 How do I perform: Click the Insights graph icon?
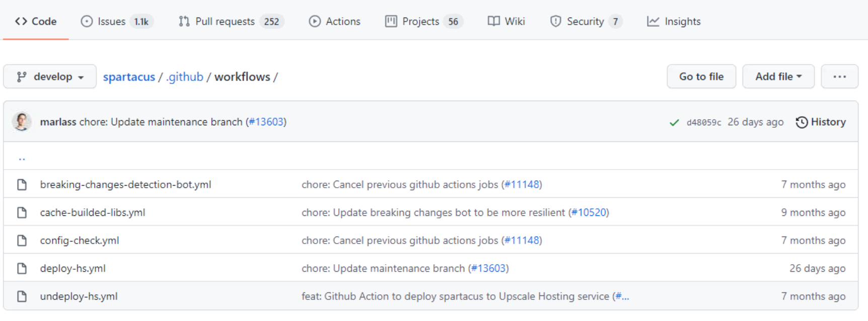point(653,21)
